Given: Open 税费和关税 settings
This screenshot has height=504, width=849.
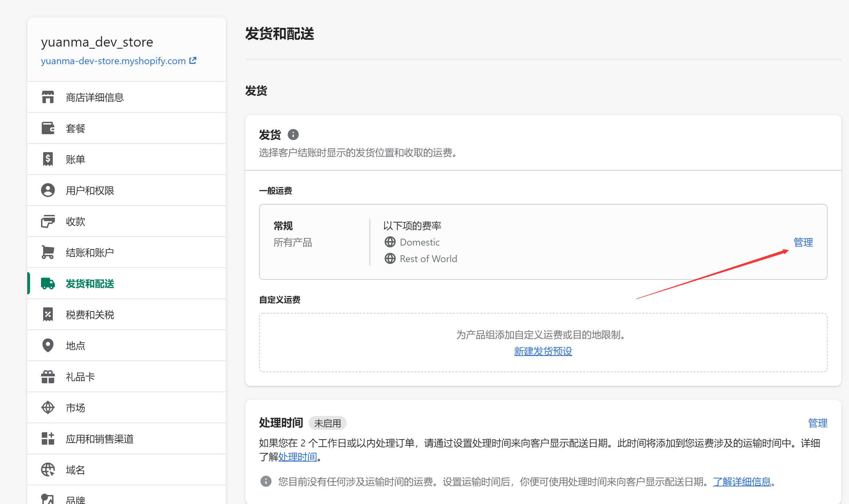Looking at the screenshot, I should 127,314.
